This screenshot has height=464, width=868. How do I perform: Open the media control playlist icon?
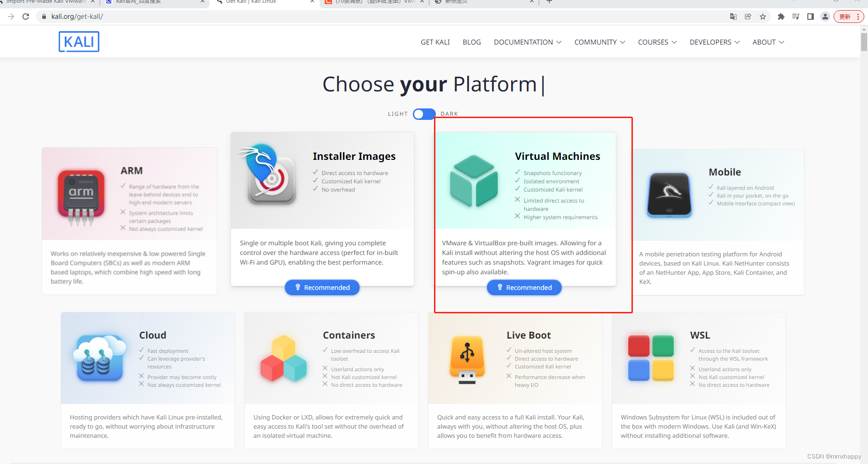click(x=796, y=17)
